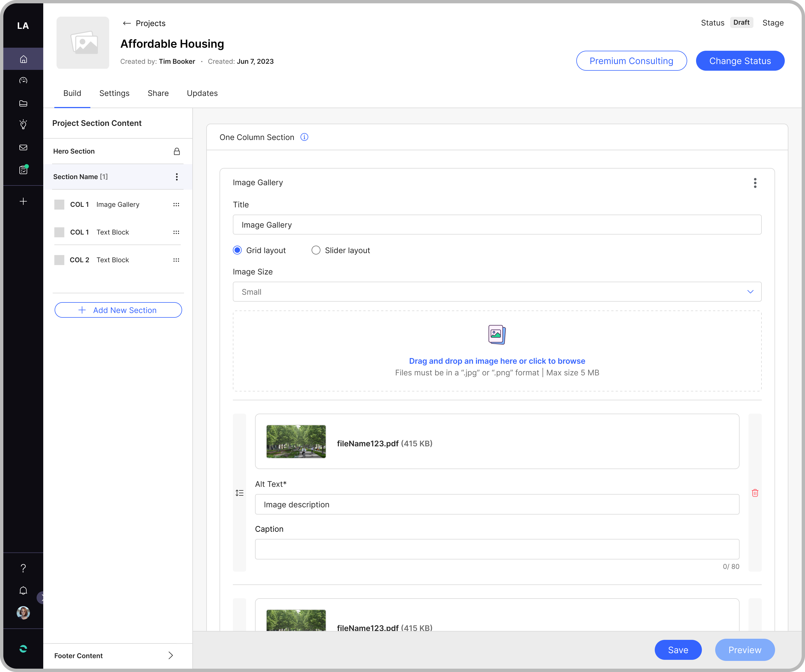Select the Grid layout radio button
The height and width of the screenshot is (672, 805).
click(x=237, y=250)
